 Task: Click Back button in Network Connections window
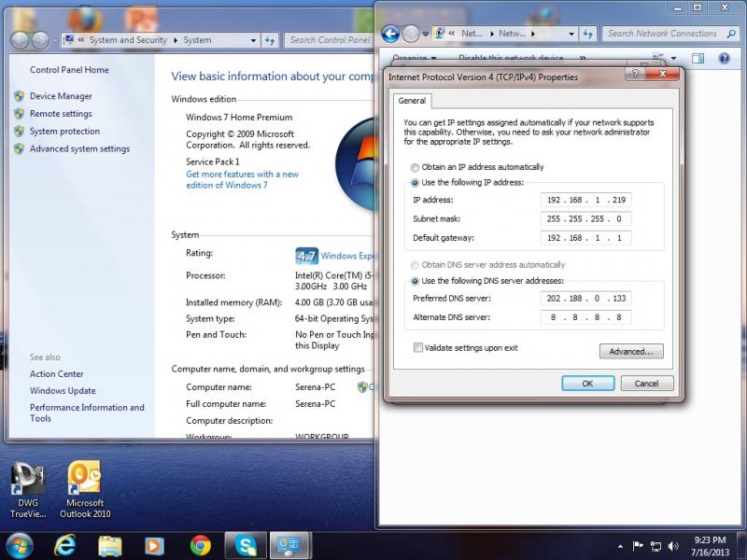click(x=390, y=34)
